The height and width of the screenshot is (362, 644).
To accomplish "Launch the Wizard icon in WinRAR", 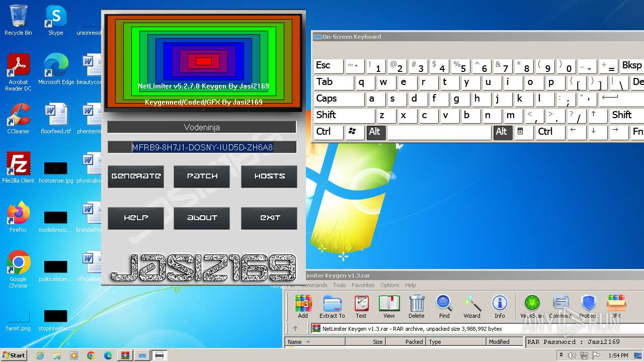I will [472, 306].
